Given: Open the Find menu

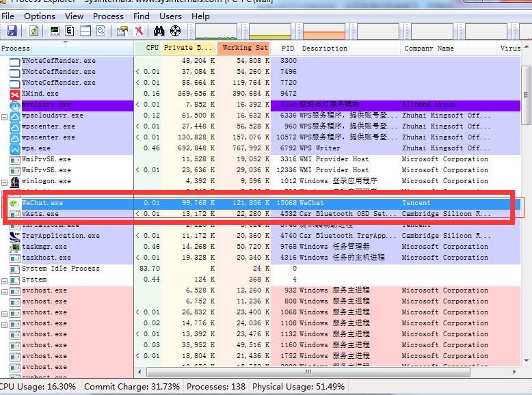Looking at the screenshot, I should coord(141,16).
